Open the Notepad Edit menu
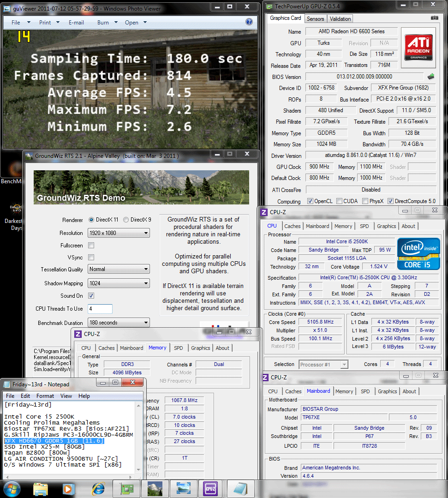Screen dimensions: 448x498 [x=25, y=396]
